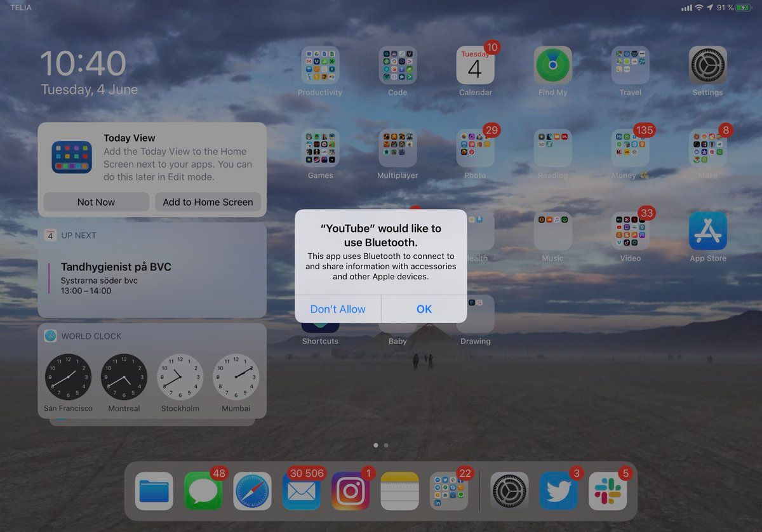Image resolution: width=762 pixels, height=532 pixels.
Task: Open the Find My app
Action: 553,65
